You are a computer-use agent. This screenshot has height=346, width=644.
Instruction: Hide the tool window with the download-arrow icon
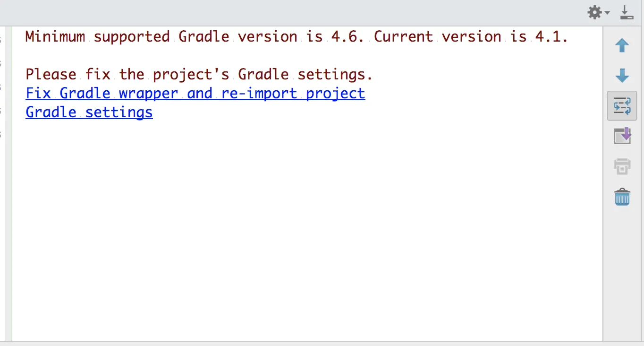click(x=626, y=12)
